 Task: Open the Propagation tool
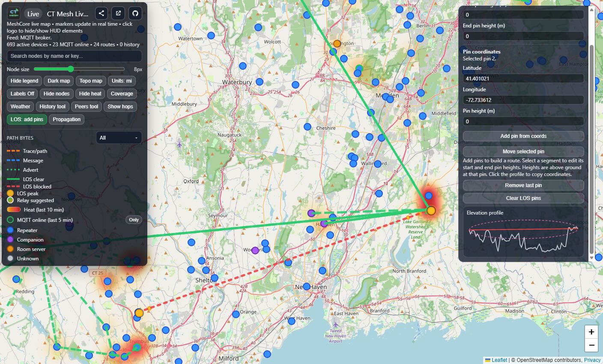[x=67, y=119]
